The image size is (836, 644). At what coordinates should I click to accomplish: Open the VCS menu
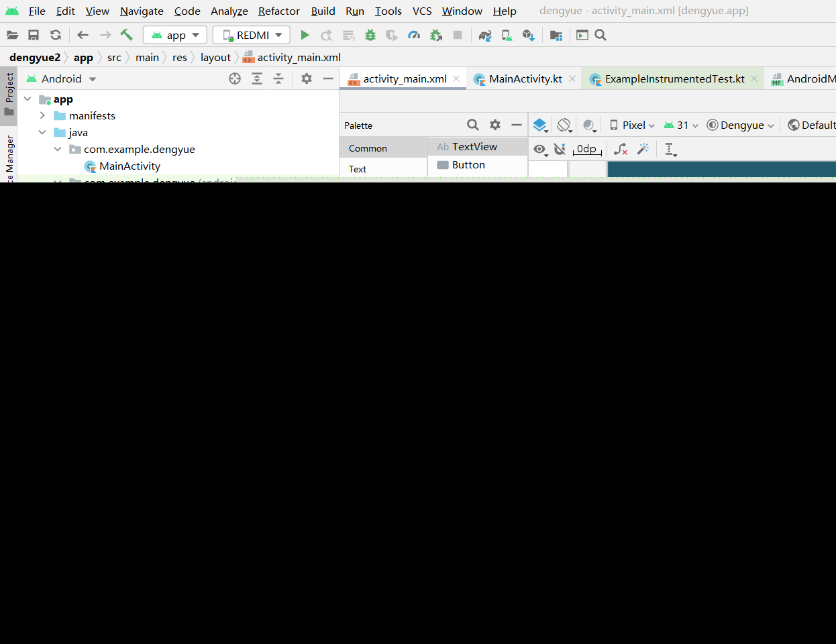(422, 11)
